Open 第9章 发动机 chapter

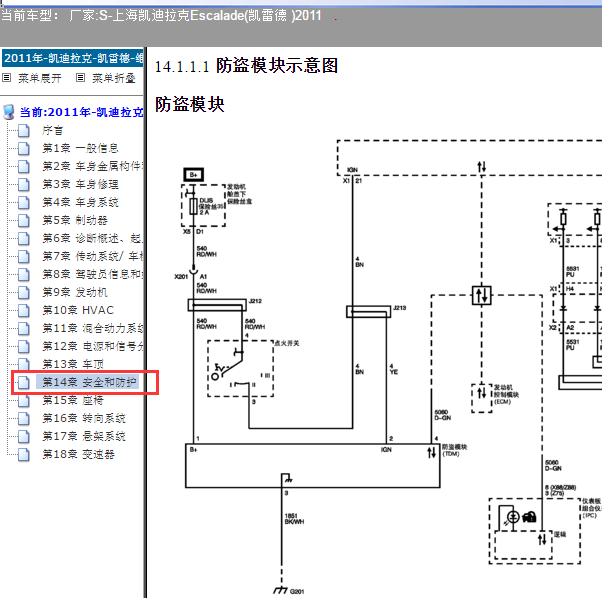(75, 293)
